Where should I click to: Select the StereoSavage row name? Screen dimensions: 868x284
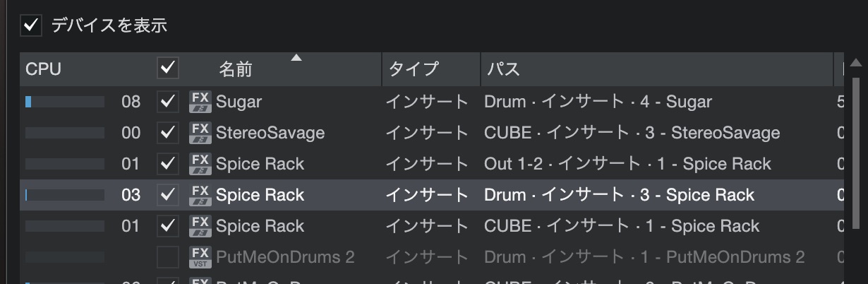pyautogui.click(x=270, y=133)
